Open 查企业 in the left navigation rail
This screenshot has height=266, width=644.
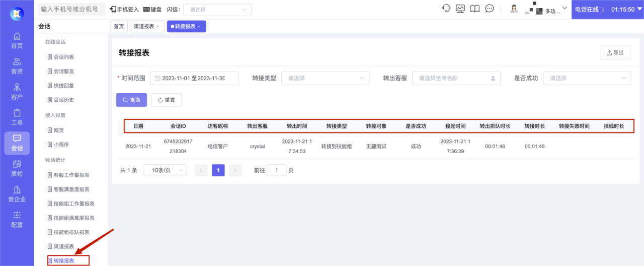(17, 194)
